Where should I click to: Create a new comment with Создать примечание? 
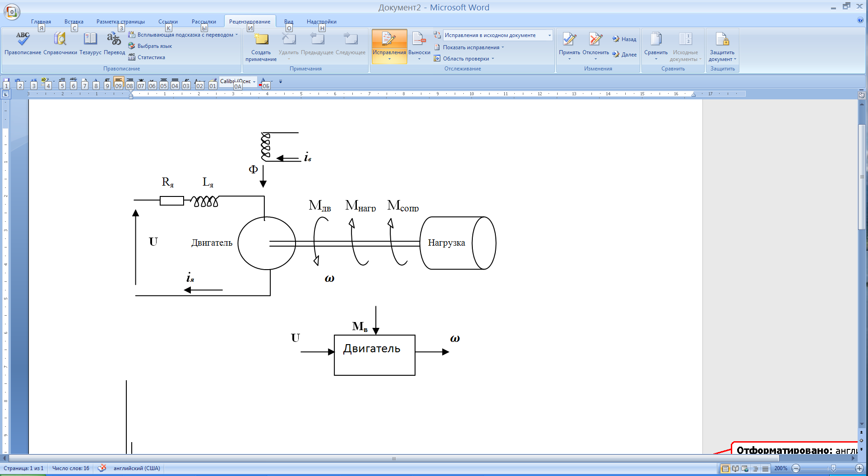[261, 47]
